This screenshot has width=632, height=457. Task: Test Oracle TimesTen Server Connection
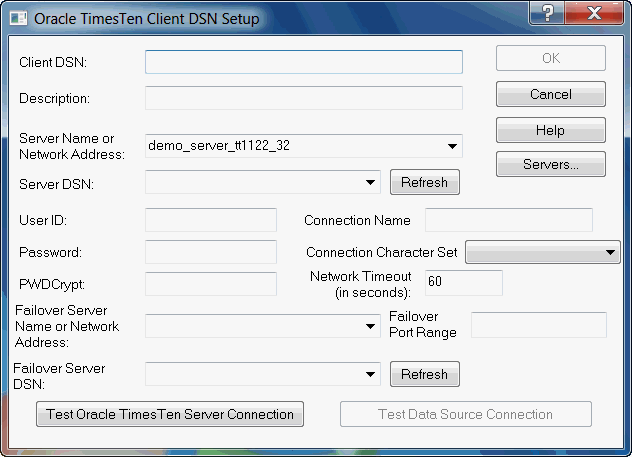pos(169,414)
